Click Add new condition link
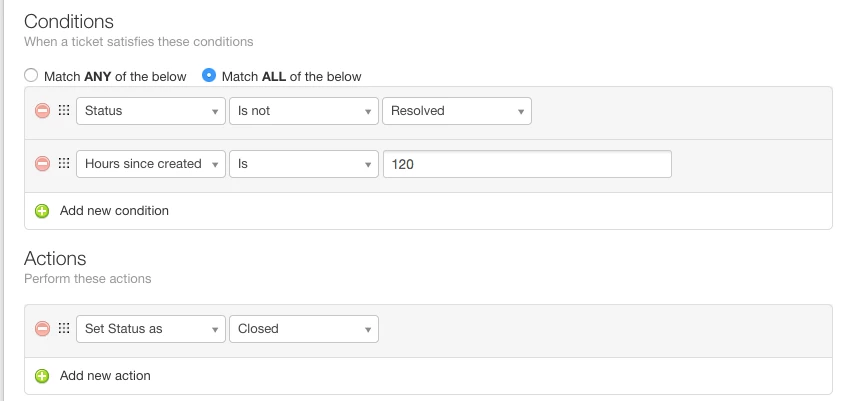This screenshot has height=401, width=852. coord(114,211)
